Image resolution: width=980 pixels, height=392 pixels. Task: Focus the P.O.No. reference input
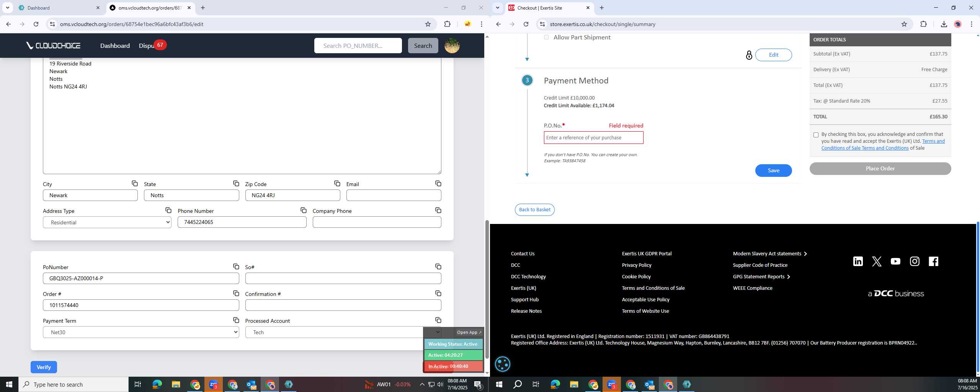(x=593, y=137)
